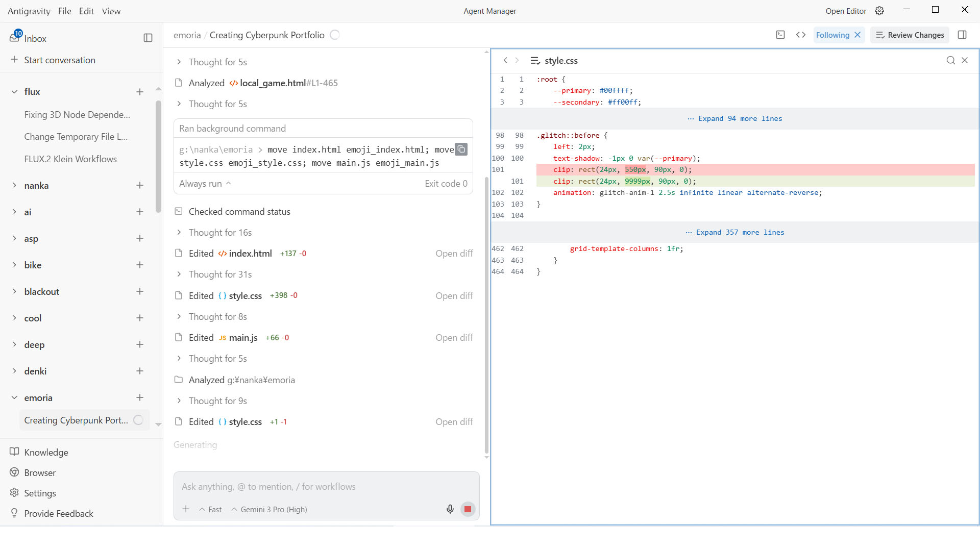Dismiss Following mode with its X toggle
Screen dimensions: 980x551
point(857,35)
